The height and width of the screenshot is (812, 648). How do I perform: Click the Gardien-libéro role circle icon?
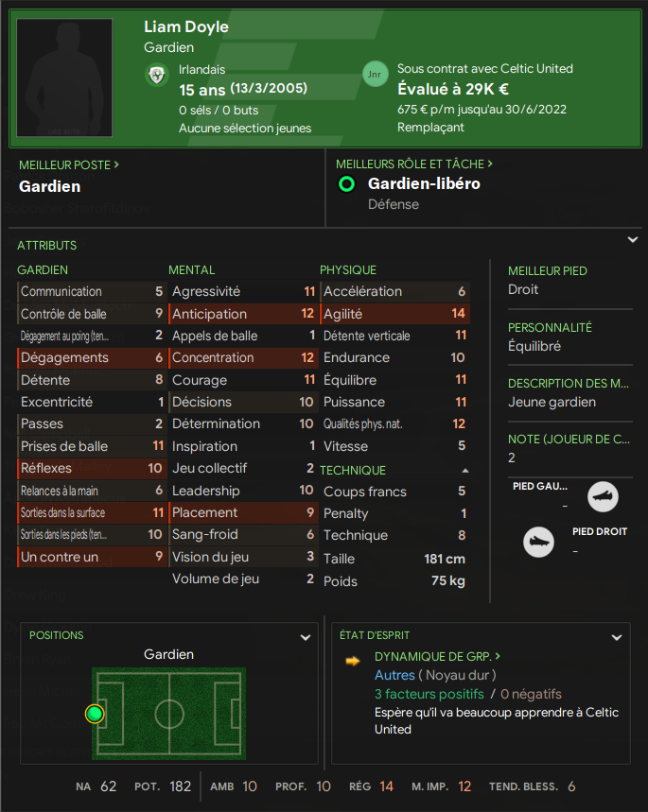point(347,184)
